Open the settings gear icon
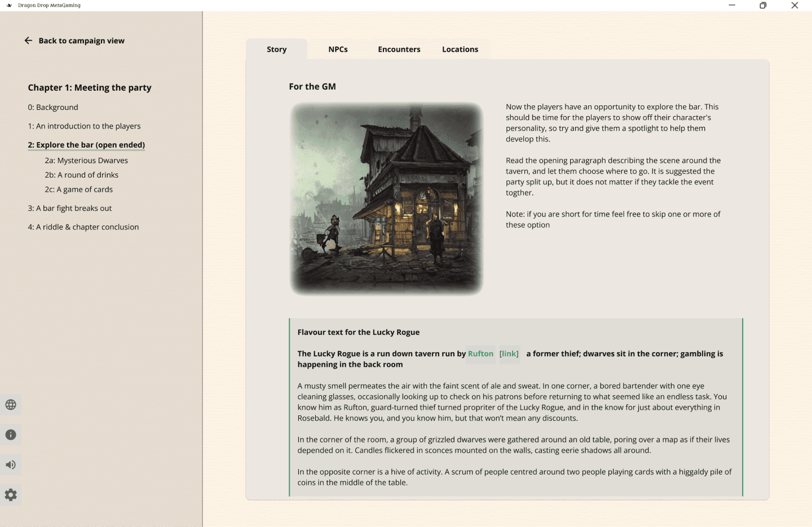The width and height of the screenshot is (812, 527). pos(11,495)
